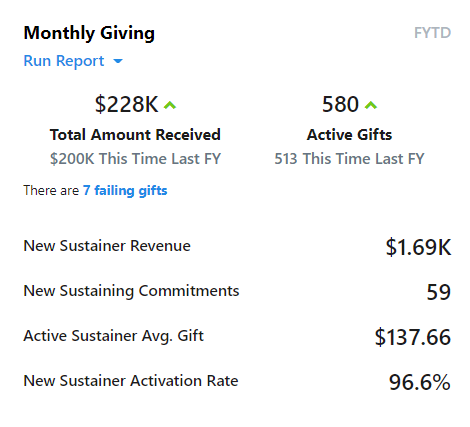Open the 7 failing gifts link
This screenshot has width=470, height=427.
click(x=125, y=190)
